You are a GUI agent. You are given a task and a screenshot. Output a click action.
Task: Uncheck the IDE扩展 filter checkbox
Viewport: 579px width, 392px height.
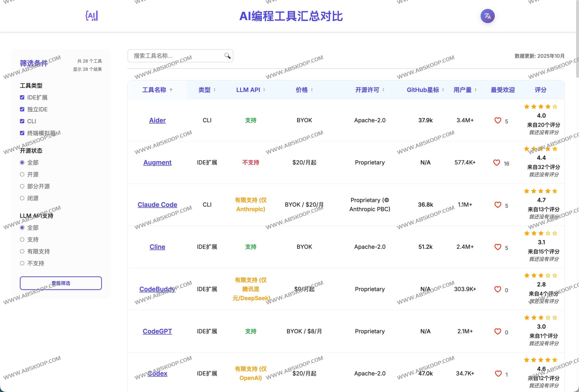22,97
